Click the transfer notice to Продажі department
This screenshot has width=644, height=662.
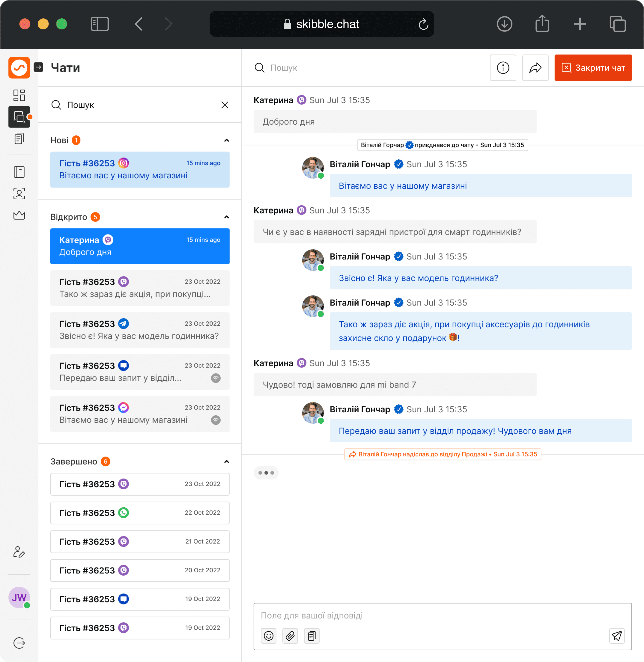[443, 454]
